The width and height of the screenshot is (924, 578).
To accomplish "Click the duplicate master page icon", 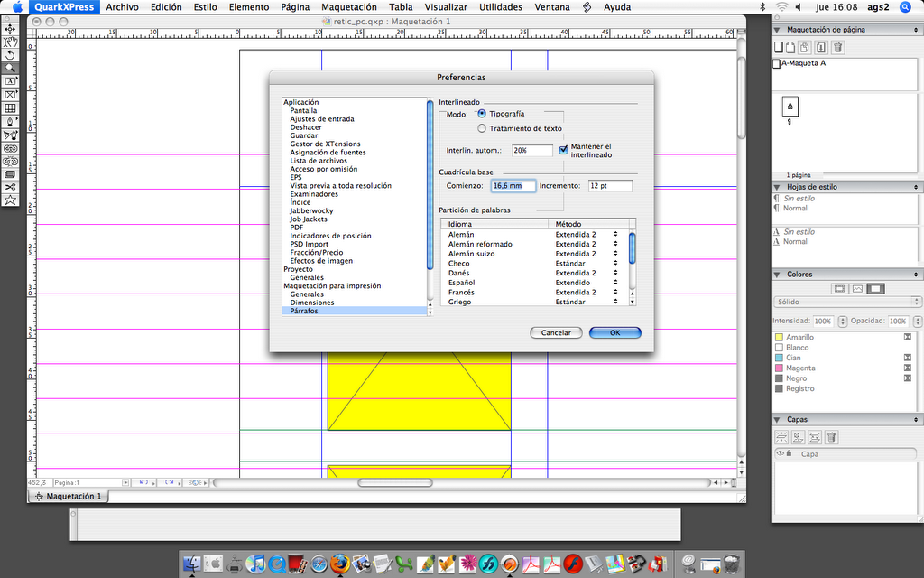I will coord(805,47).
